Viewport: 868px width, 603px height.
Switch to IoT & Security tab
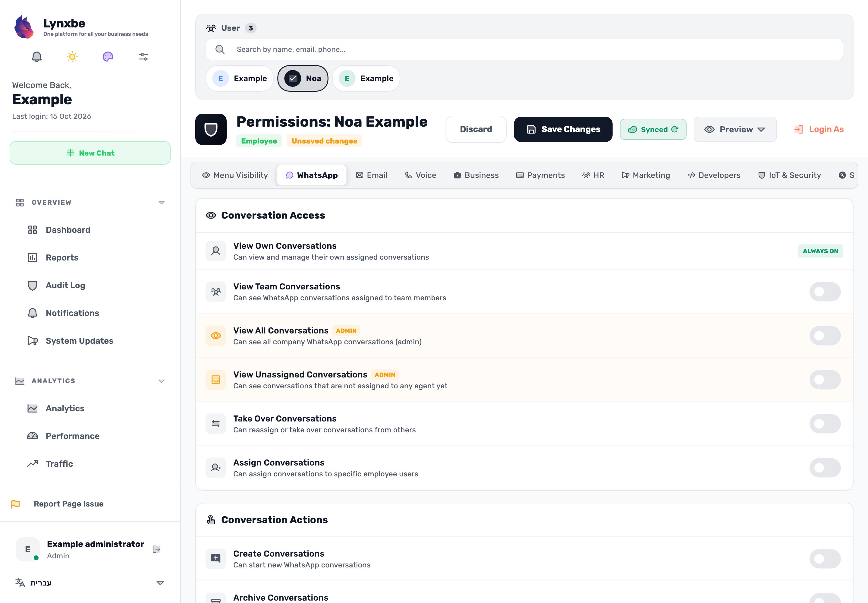coord(789,175)
